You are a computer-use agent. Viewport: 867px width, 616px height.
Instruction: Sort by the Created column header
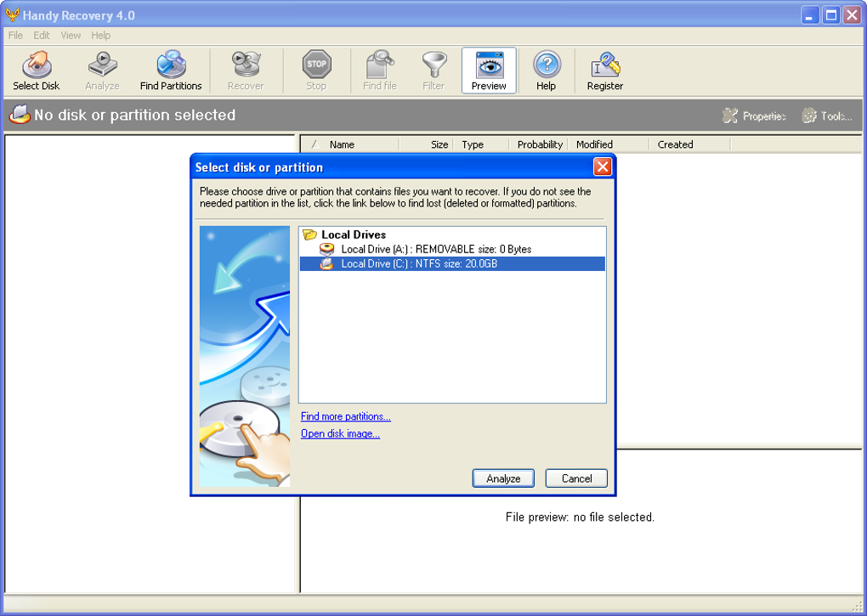pos(689,144)
